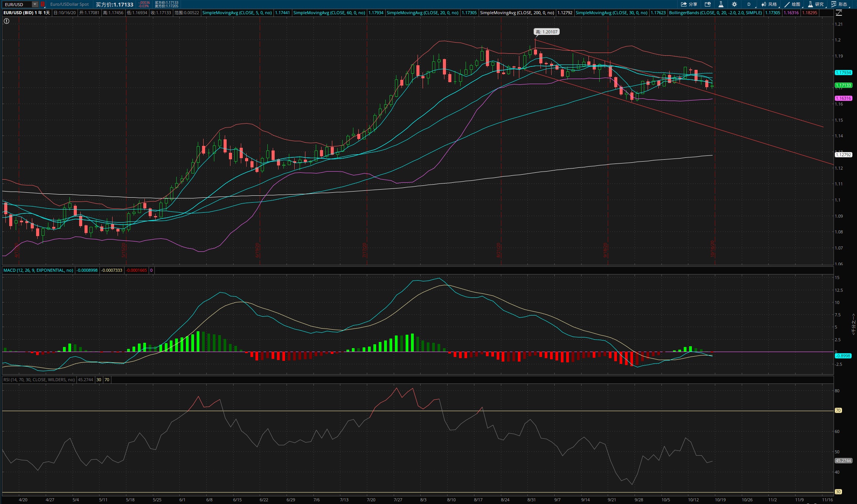
Task: Click the 卖方价:1.17205 ask quote
Action: pyautogui.click(x=167, y=6)
